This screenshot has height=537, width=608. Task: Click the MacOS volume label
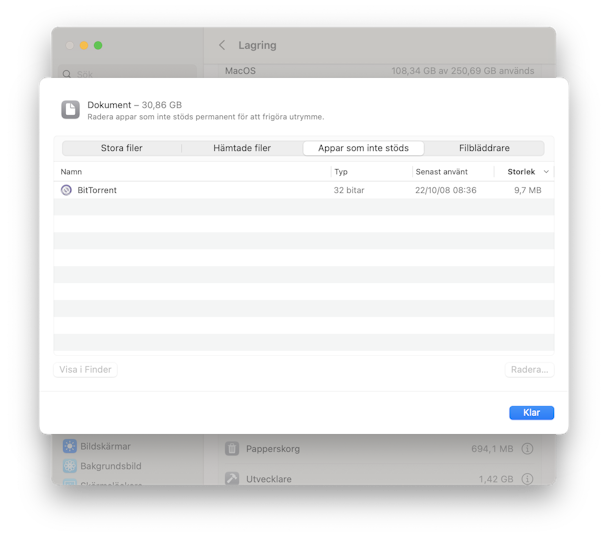tap(240, 71)
